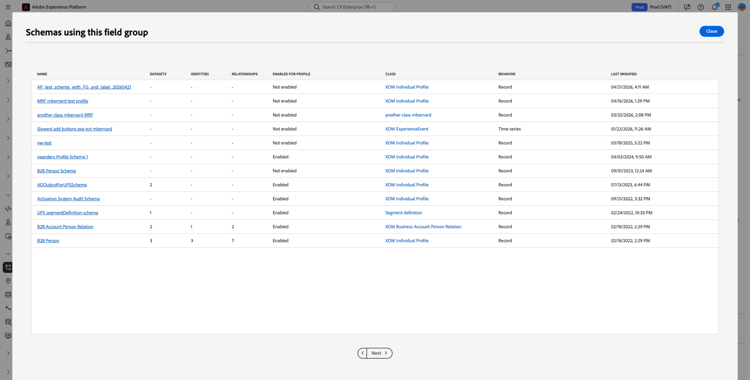
Task: Open the Segment definition class link
Action: [x=404, y=212]
